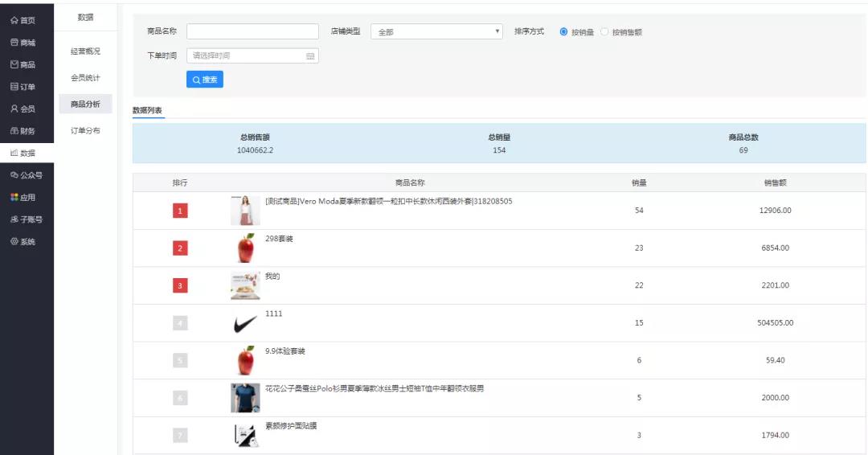
Task: Click 素颜修护面贴膜 product thumbnail
Action: 245,435
